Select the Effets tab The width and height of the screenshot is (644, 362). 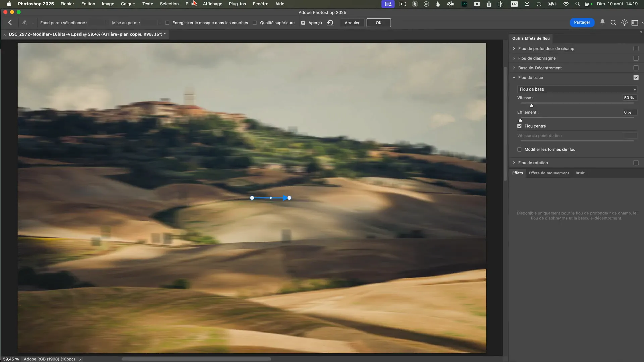click(517, 173)
